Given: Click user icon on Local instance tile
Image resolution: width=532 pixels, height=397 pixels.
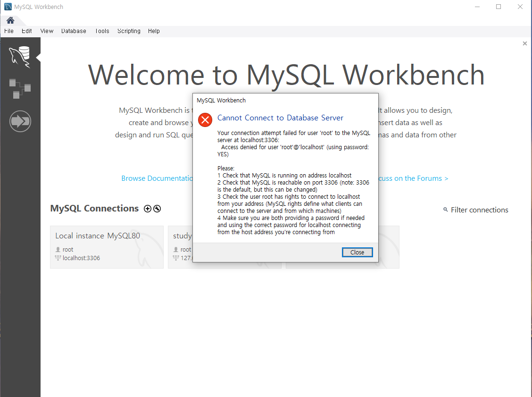Looking at the screenshot, I should [58, 249].
